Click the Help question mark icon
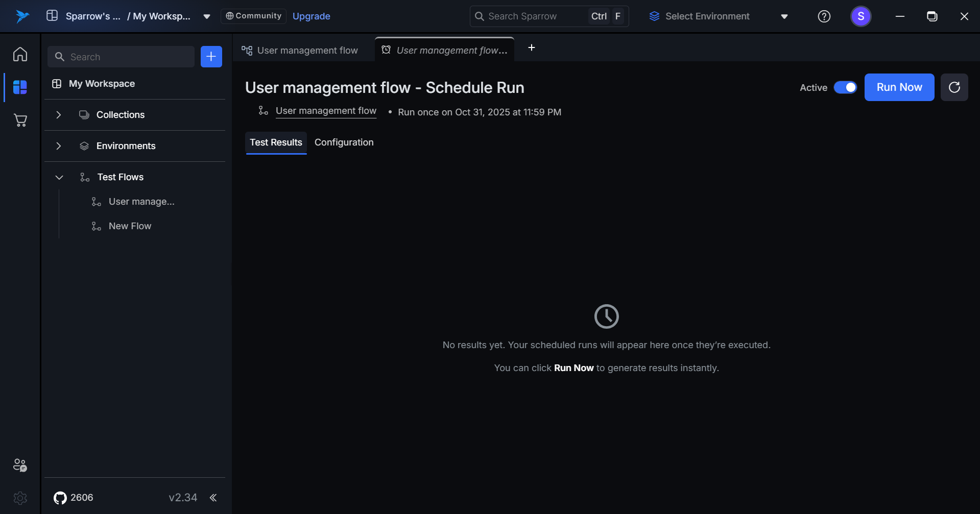 pyautogui.click(x=824, y=16)
